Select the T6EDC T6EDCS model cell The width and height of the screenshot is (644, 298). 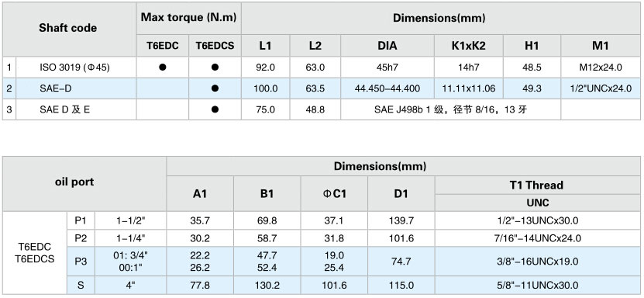point(35,253)
